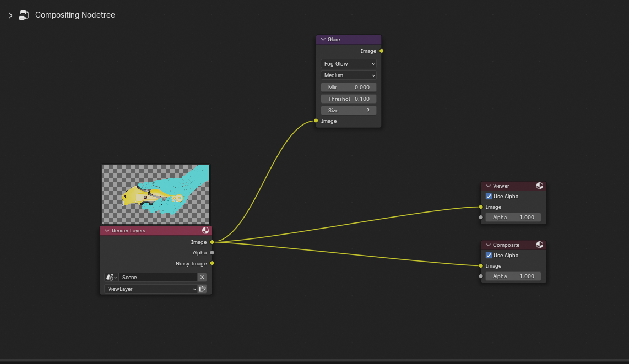Select the Viewer node title
Viewport: 629px width, 364px height.
point(501,186)
